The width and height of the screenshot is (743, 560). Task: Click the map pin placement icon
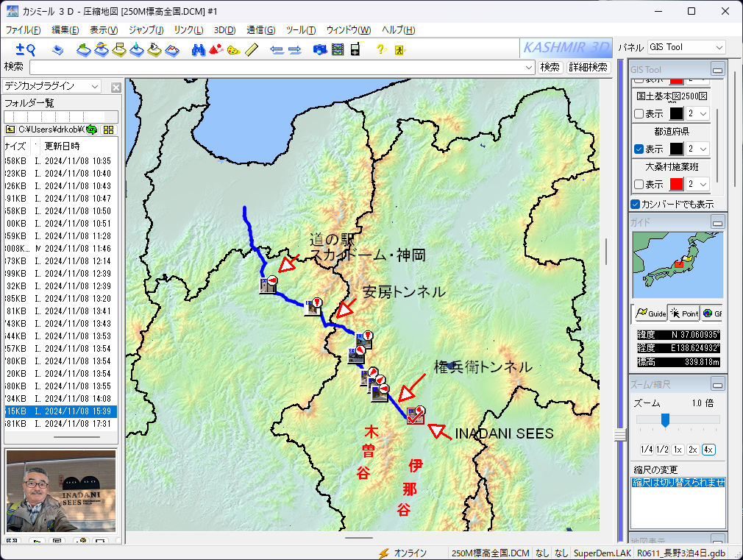coord(137,49)
